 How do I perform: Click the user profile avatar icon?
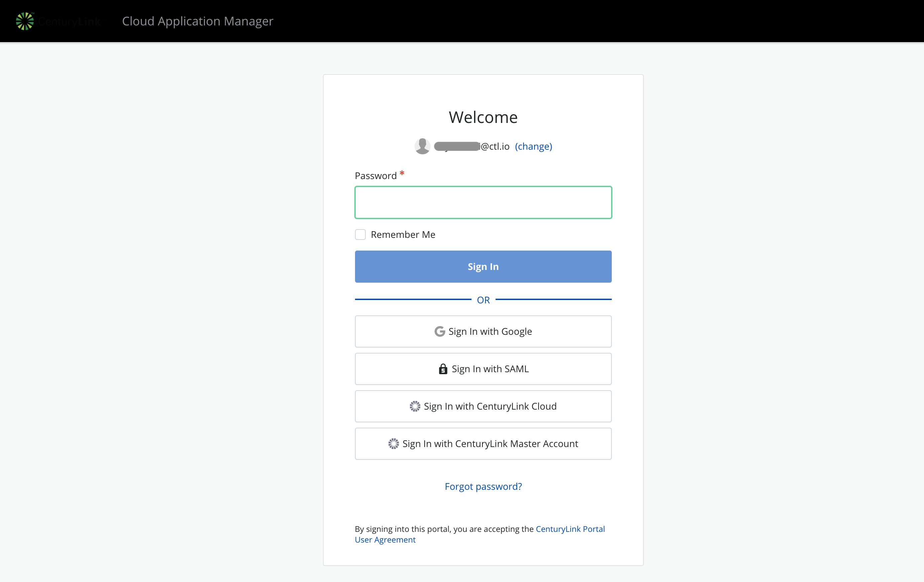[x=423, y=146]
